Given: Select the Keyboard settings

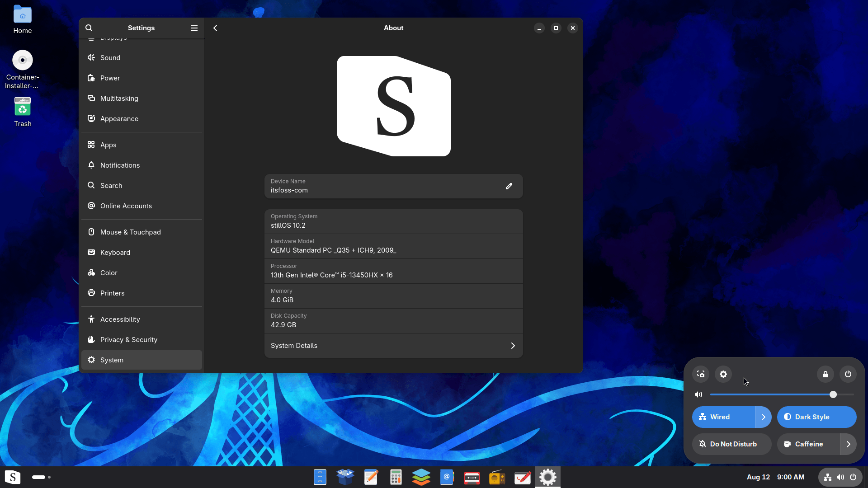Looking at the screenshot, I should click(142, 253).
